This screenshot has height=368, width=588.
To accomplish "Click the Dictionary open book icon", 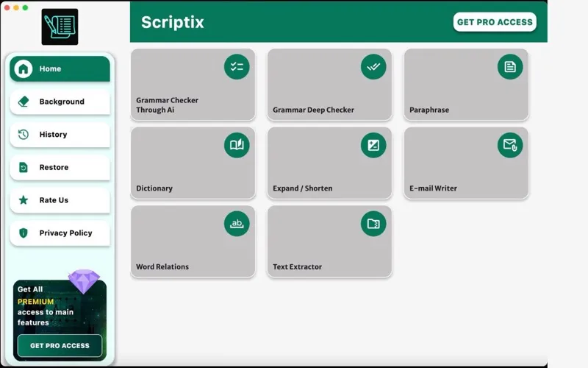I will pos(237,145).
